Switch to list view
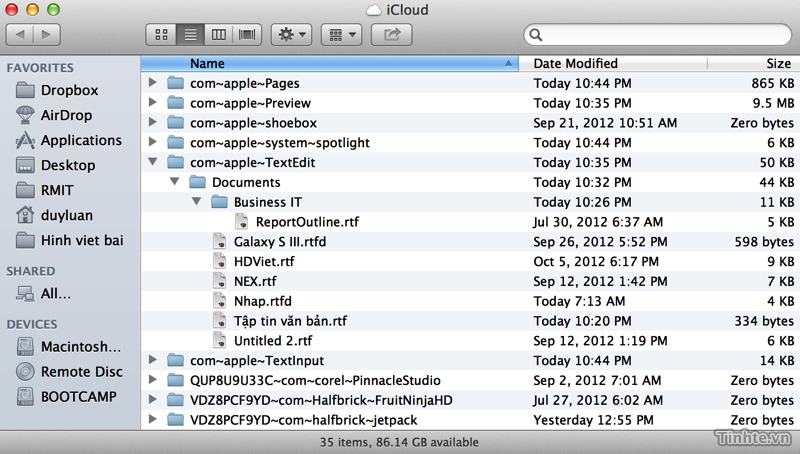The image size is (800, 454). 190,35
